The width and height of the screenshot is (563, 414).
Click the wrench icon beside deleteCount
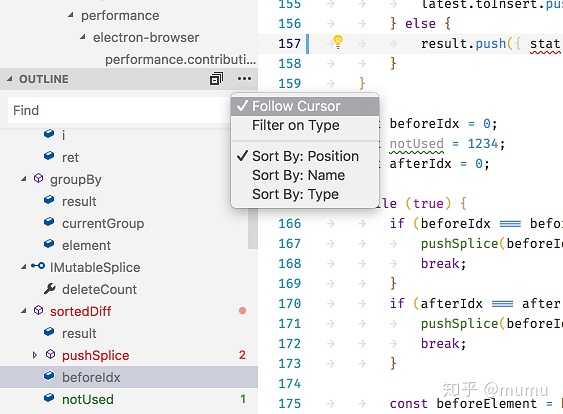click(50, 289)
